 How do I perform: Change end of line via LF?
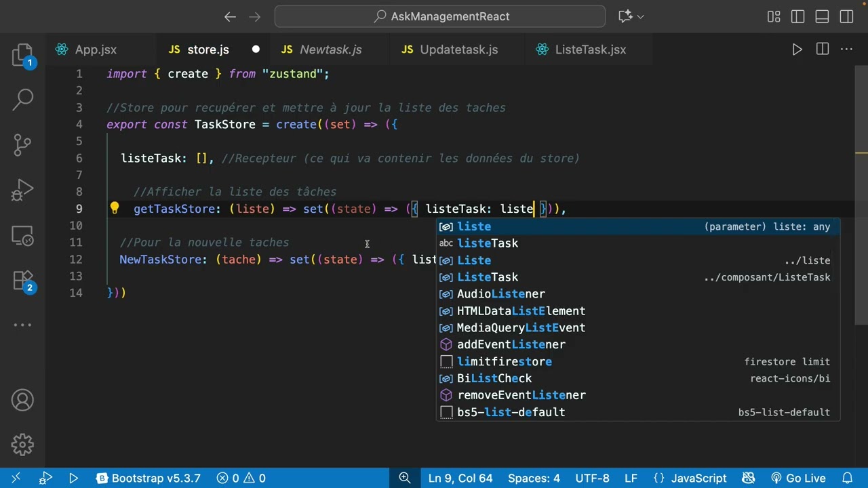coord(630,478)
